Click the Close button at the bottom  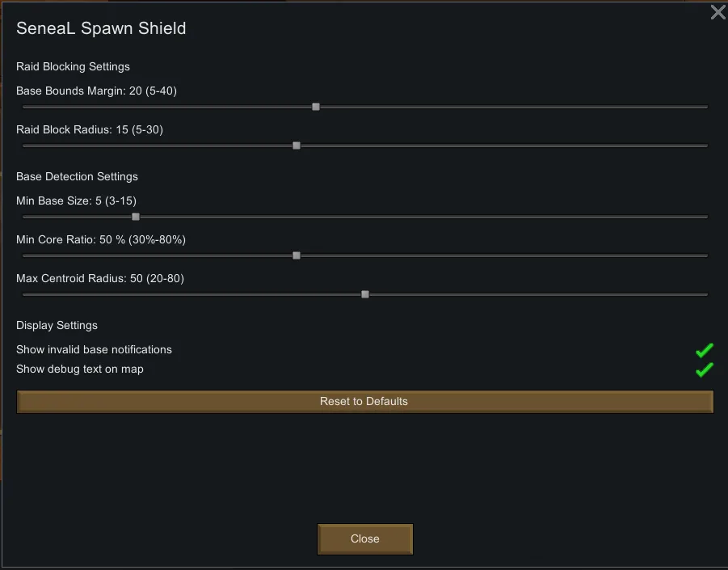[x=365, y=539]
